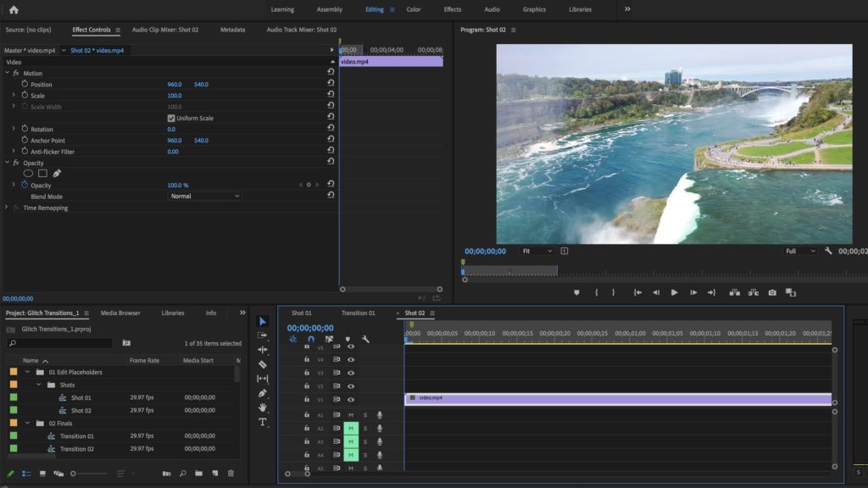The width and height of the screenshot is (868, 488).
Task: Open the Media Browser panel tab
Action: coord(120,313)
